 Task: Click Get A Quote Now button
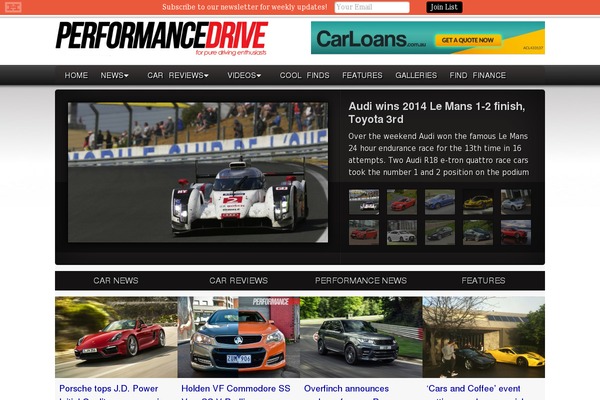468,40
